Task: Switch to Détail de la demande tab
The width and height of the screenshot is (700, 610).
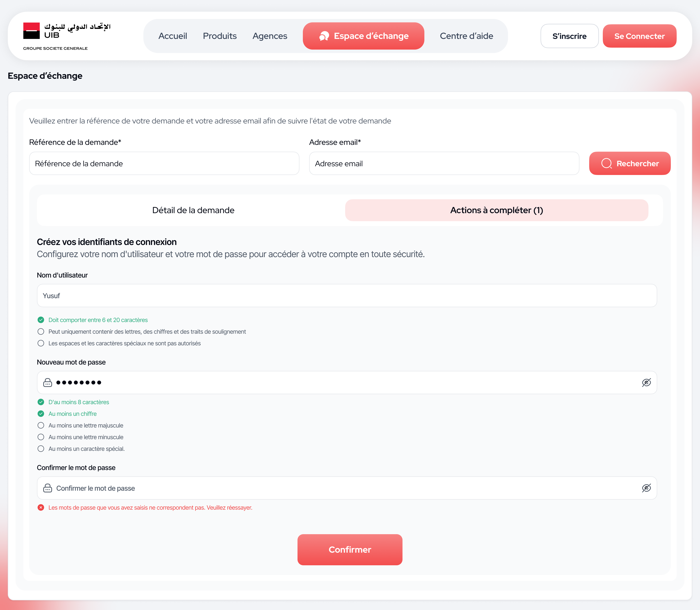Action: click(193, 210)
